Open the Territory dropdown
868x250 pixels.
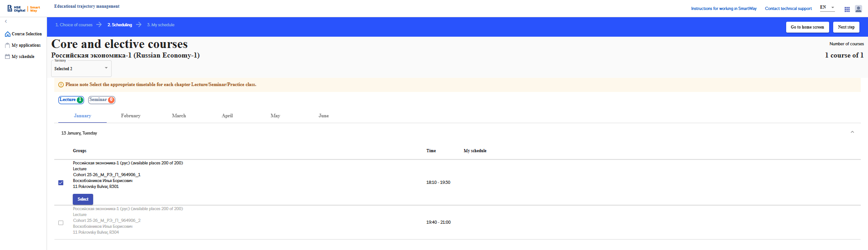(81, 68)
